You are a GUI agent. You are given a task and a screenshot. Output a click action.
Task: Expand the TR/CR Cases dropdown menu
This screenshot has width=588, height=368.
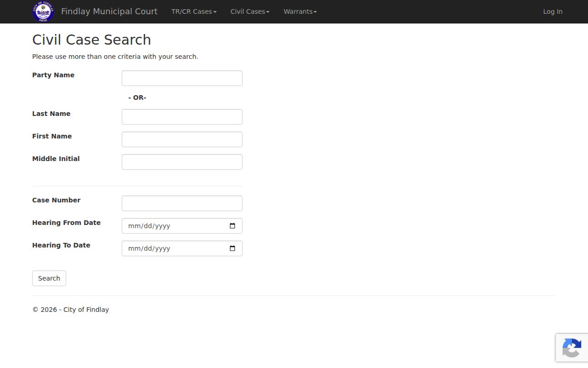pos(194,11)
